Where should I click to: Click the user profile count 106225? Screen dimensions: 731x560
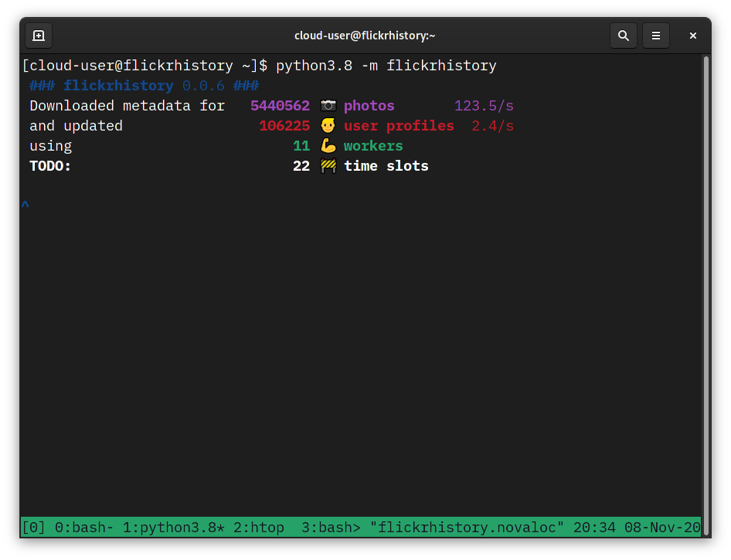coord(284,126)
